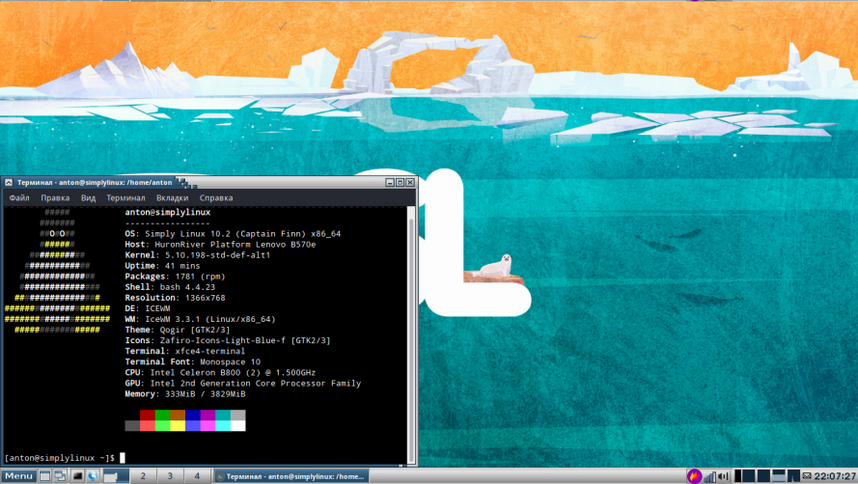Viewport: 858px width, 484px height.
Task: Switch to workspace 2
Action: [143, 476]
